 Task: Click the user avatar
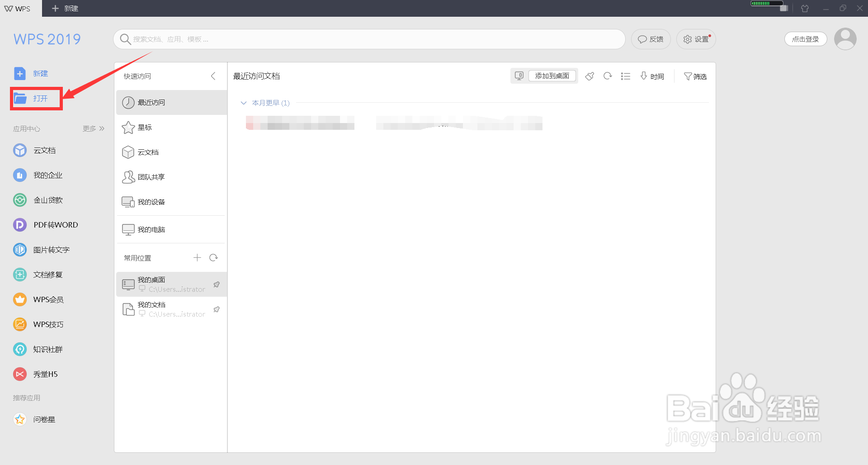coord(845,39)
